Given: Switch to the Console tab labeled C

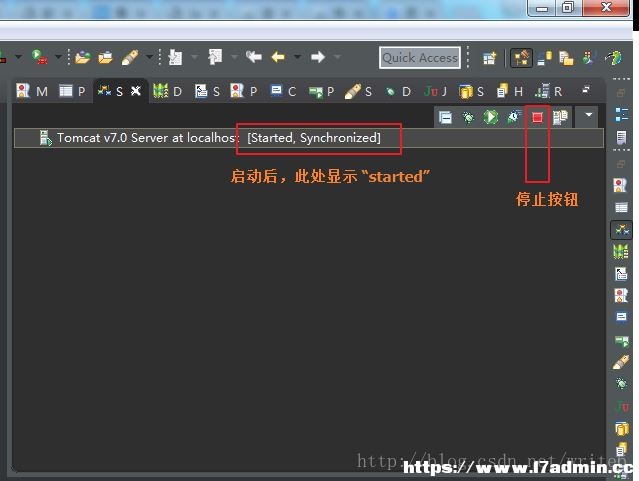Looking at the screenshot, I should (x=283, y=91).
